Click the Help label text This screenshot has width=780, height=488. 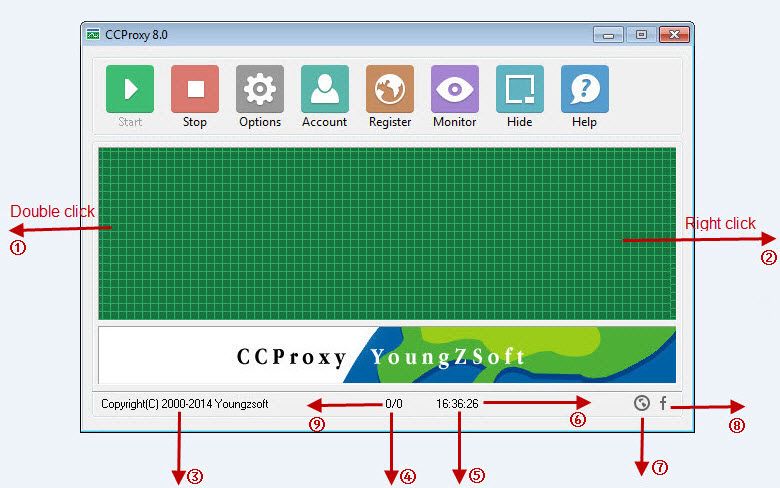[584, 122]
